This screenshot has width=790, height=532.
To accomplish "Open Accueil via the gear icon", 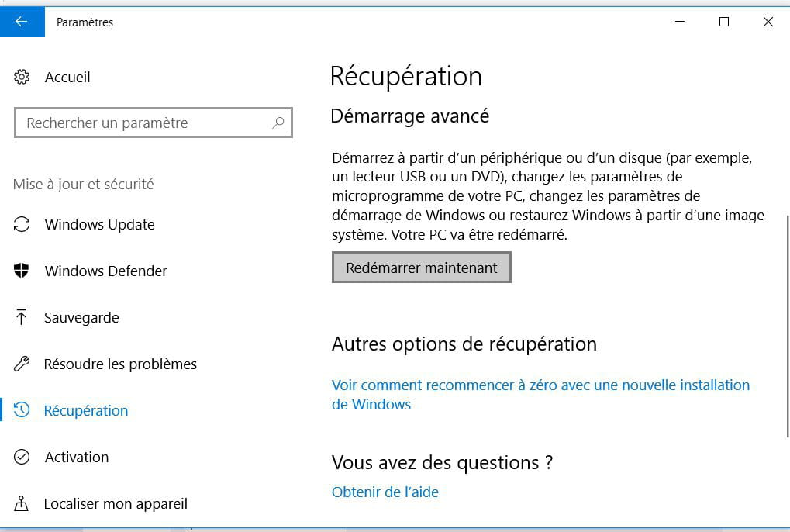I will click(22, 77).
